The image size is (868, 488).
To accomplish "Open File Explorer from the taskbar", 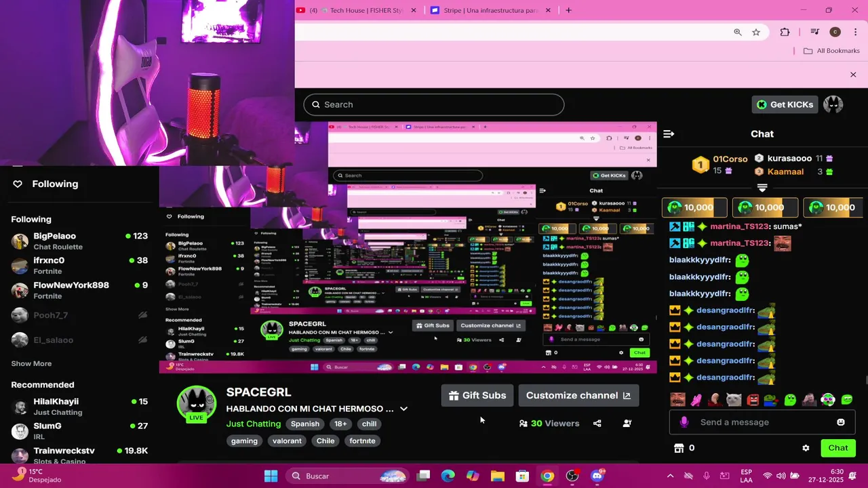I will [x=498, y=476].
